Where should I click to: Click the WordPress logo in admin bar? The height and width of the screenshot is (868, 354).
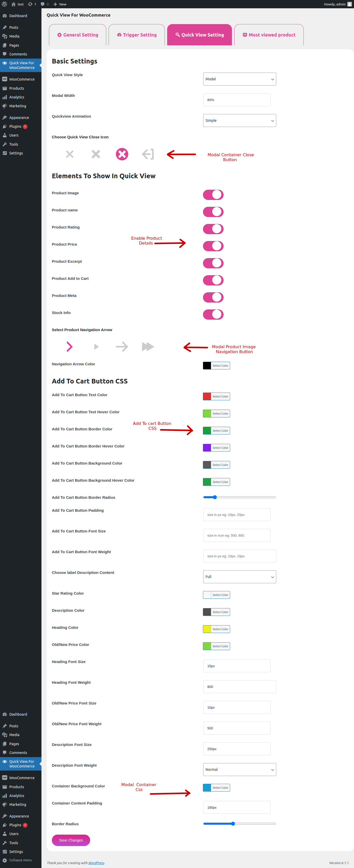[x=4, y=4]
